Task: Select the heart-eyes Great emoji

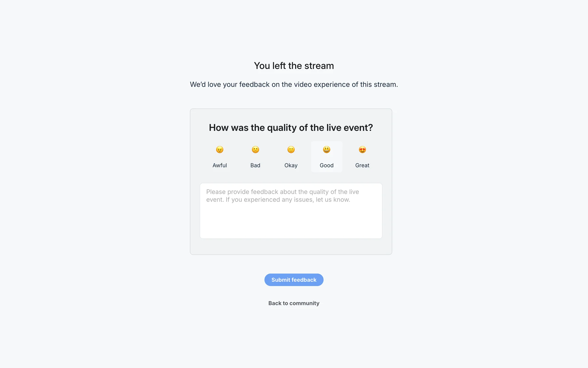Action: pyautogui.click(x=362, y=150)
